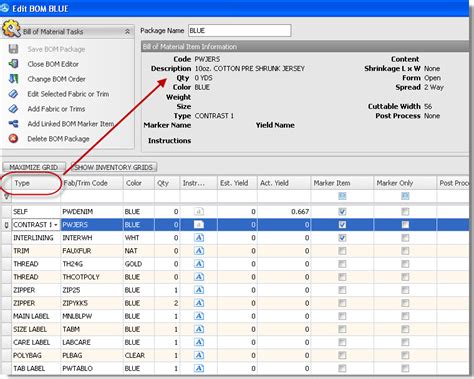The image size is (474, 379).
Task: Click Change BOM Order task link
Action: (56, 79)
